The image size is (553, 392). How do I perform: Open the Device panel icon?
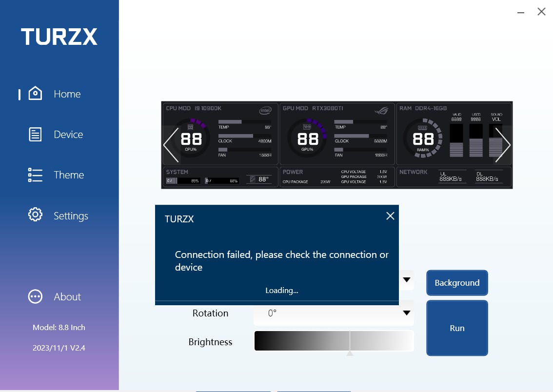click(35, 134)
